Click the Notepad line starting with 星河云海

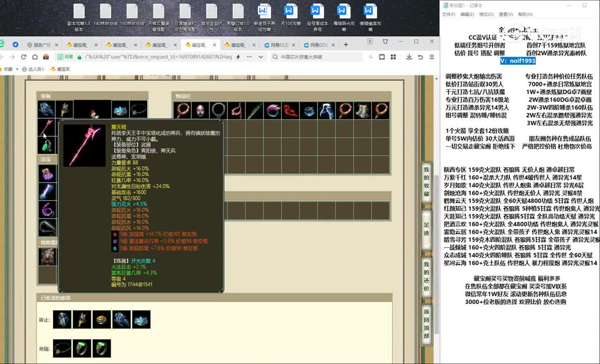[521, 263]
